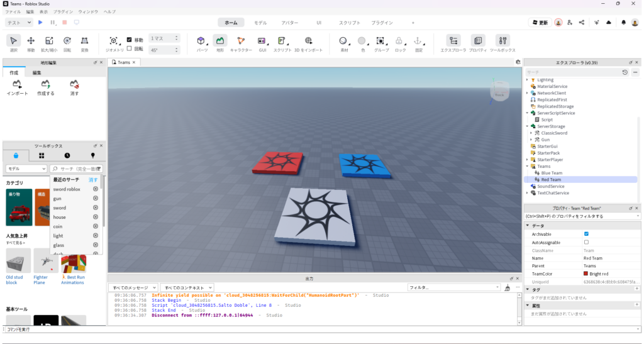Collapse the データ properties section
The height and width of the screenshot is (344, 644).
click(528, 226)
